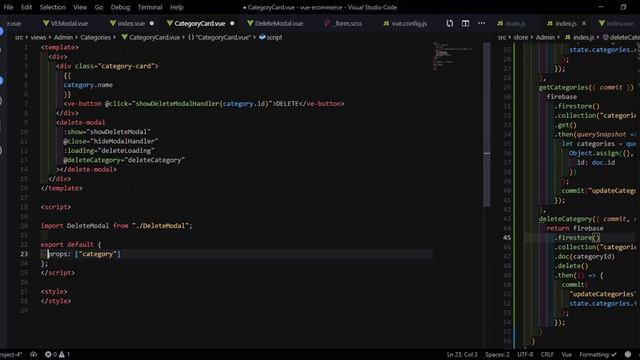Switch to the DeleteModal.vue tab
Screen dimensions: 640x360
(x=279, y=24)
